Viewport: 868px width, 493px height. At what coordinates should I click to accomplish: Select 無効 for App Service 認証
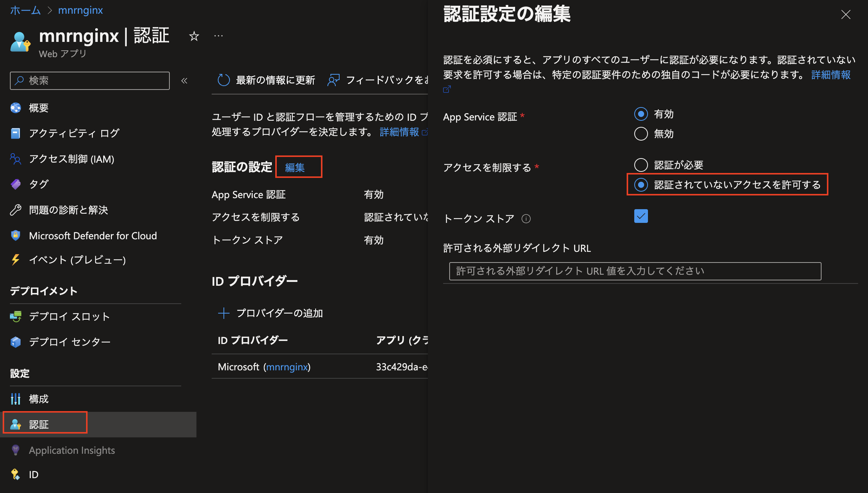pos(641,134)
